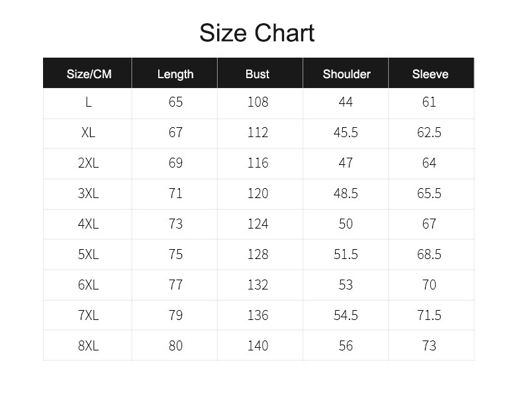Click the 6XL size cell

point(89,285)
